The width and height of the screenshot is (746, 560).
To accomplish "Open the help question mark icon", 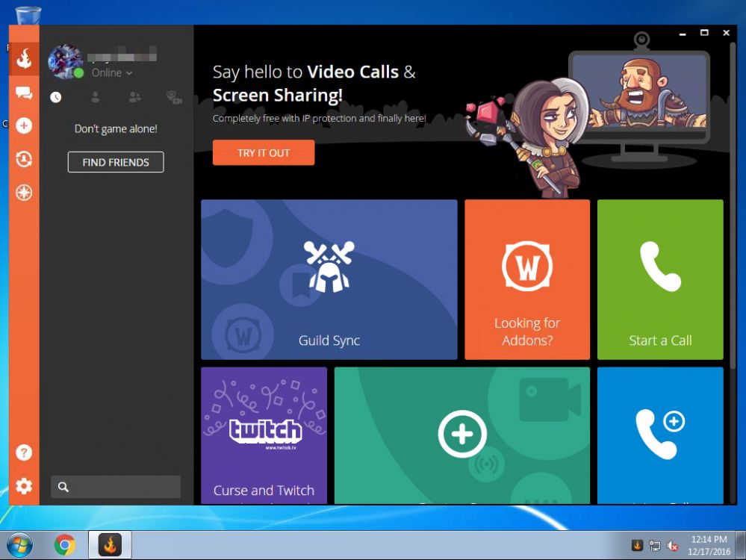I will pos(24,452).
